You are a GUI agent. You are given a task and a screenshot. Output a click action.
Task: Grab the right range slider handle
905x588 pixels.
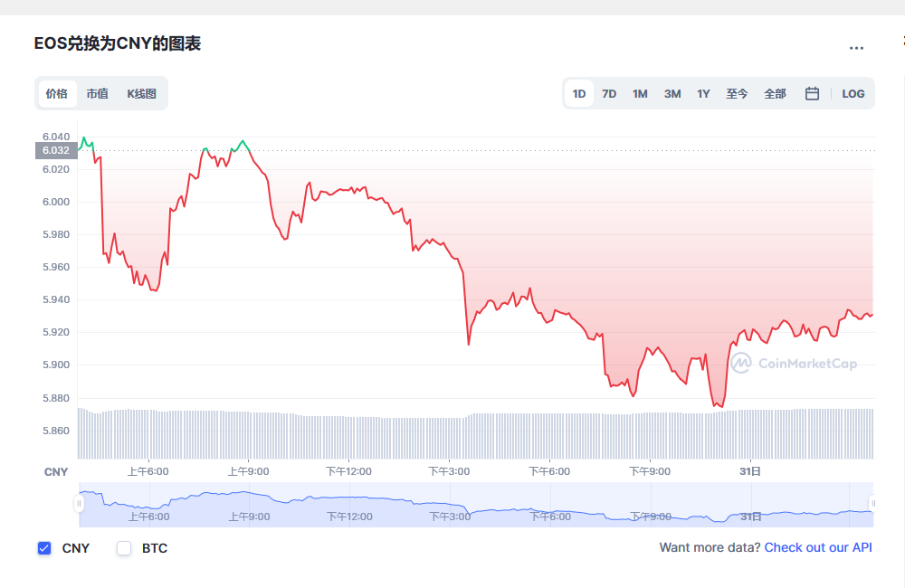(873, 504)
